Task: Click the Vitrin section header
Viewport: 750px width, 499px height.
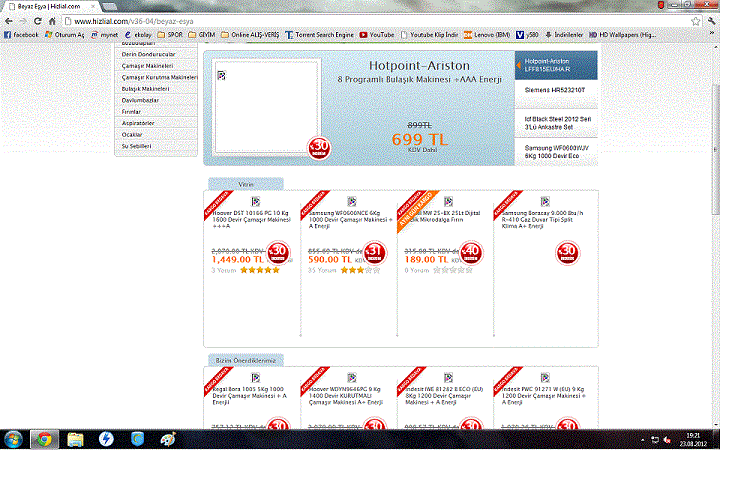Action: 246,184
